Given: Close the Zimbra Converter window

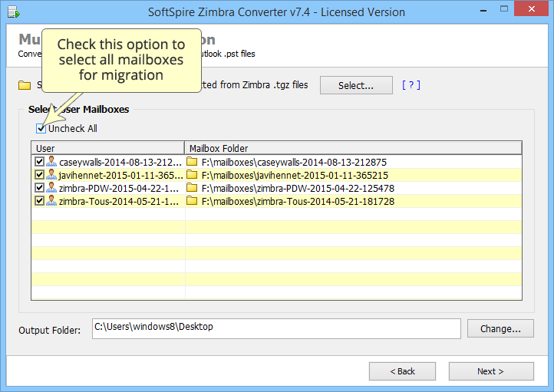Looking at the screenshot, I should 532,9.
